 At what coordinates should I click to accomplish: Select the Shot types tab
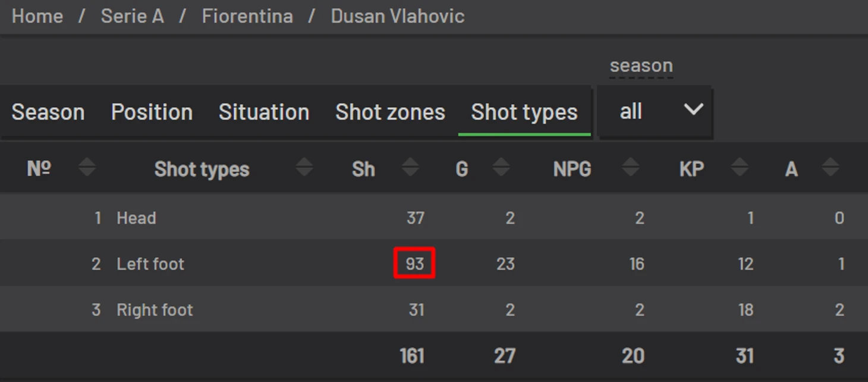(524, 112)
